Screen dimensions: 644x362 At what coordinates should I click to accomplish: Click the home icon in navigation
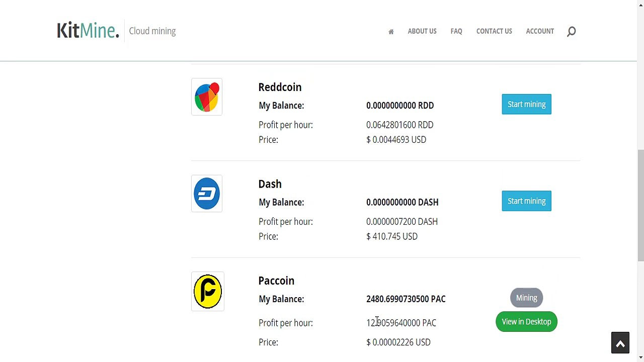[391, 32]
